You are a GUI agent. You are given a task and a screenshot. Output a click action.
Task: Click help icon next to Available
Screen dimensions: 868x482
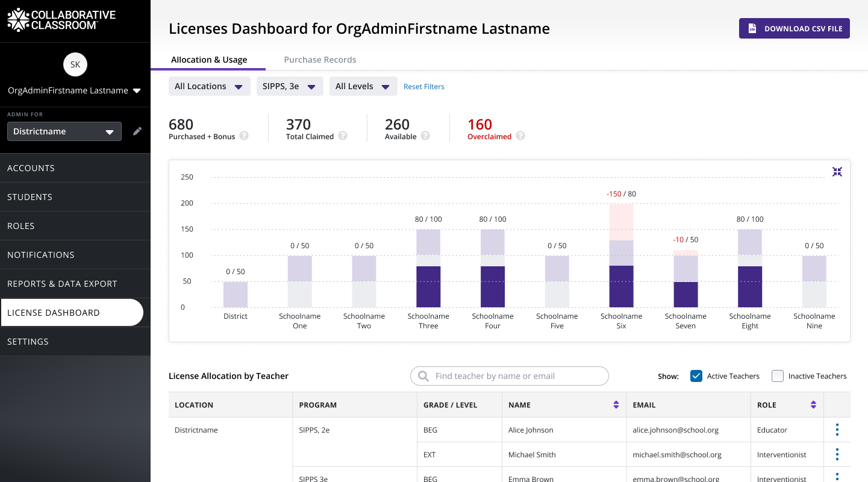(425, 136)
